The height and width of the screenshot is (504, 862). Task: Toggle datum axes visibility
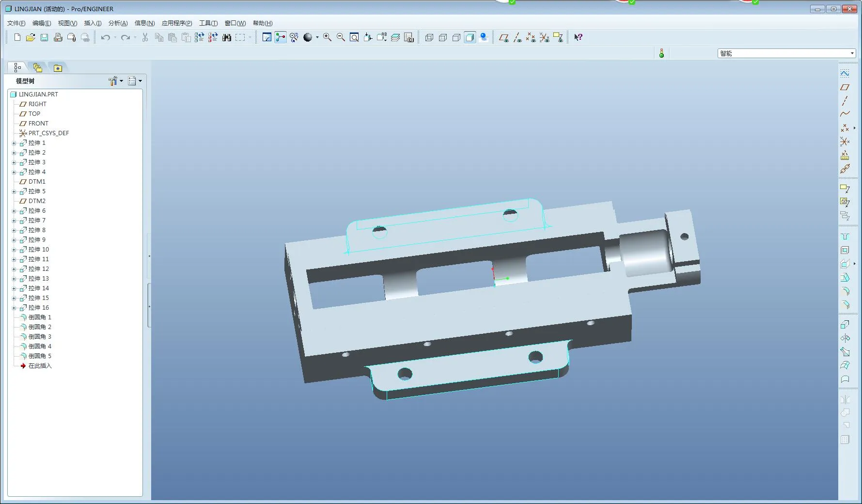(517, 37)
